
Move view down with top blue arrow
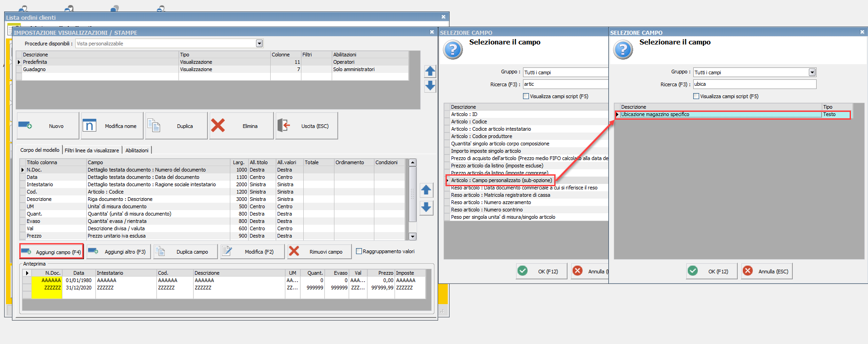[x=430, y=86]
